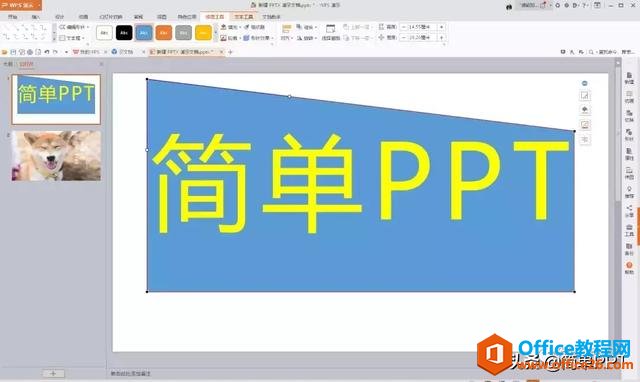This screenshot has height=382, width=640.
Task: Click the top floating icon beside the shape
Action: pyautogui.click(x=584, y=83)
